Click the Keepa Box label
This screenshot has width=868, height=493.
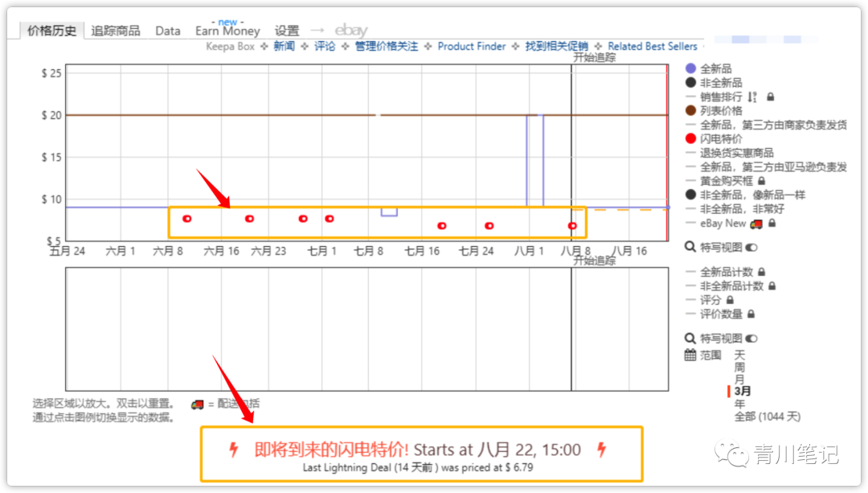click(231, 47)
